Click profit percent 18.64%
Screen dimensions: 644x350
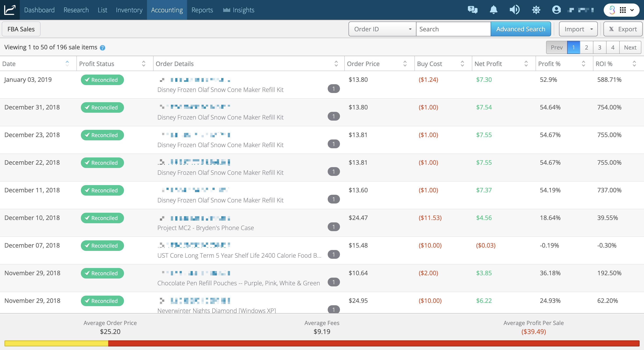pos(550,218)
